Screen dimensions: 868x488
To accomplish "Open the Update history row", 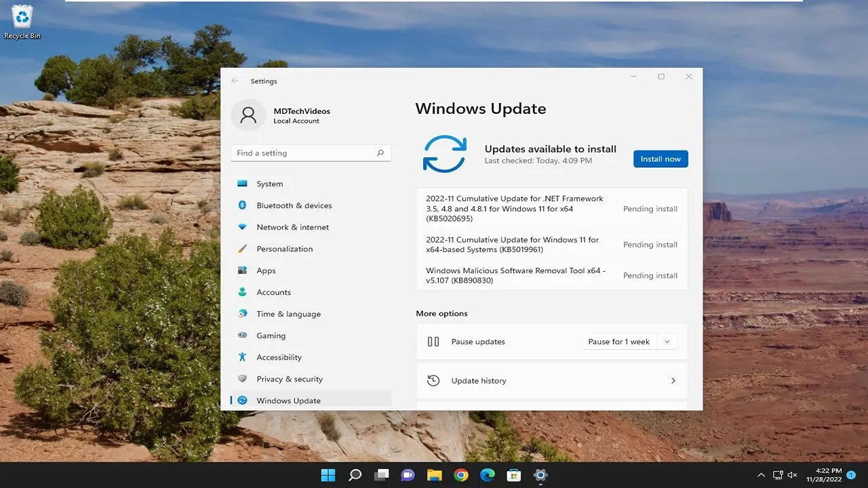I will point(552,381).
